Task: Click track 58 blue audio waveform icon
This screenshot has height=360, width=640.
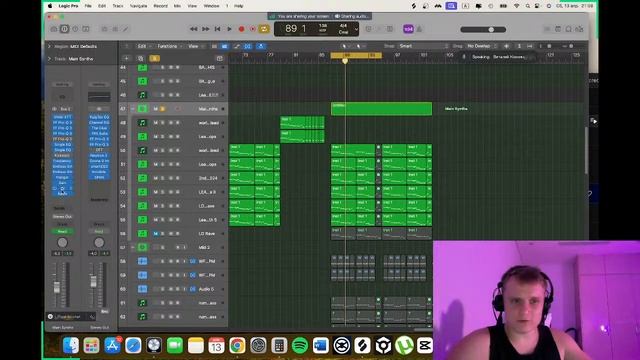Action: click(142, 261)
